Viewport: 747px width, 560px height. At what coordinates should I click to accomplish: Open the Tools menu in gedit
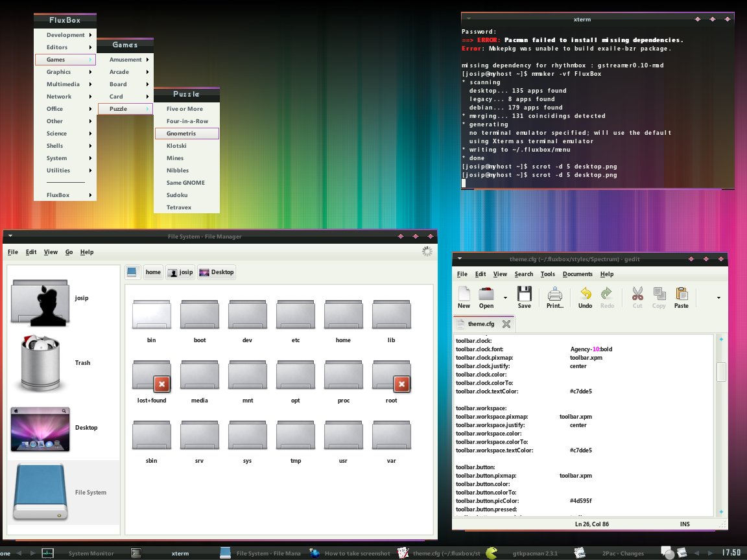547,274
